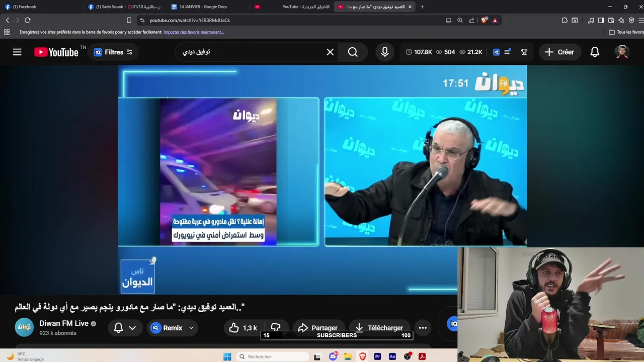644x362 pixels.
Task: Open the three-dots more actions menu
Action: [423, 328]
